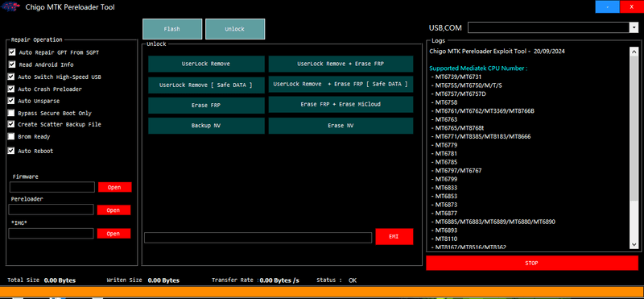Image resolution: width=644 pixels, height=299 pixels.
Task: Click UserLock Remove [ Safe DATA ]
Action: tap(206, 85)
